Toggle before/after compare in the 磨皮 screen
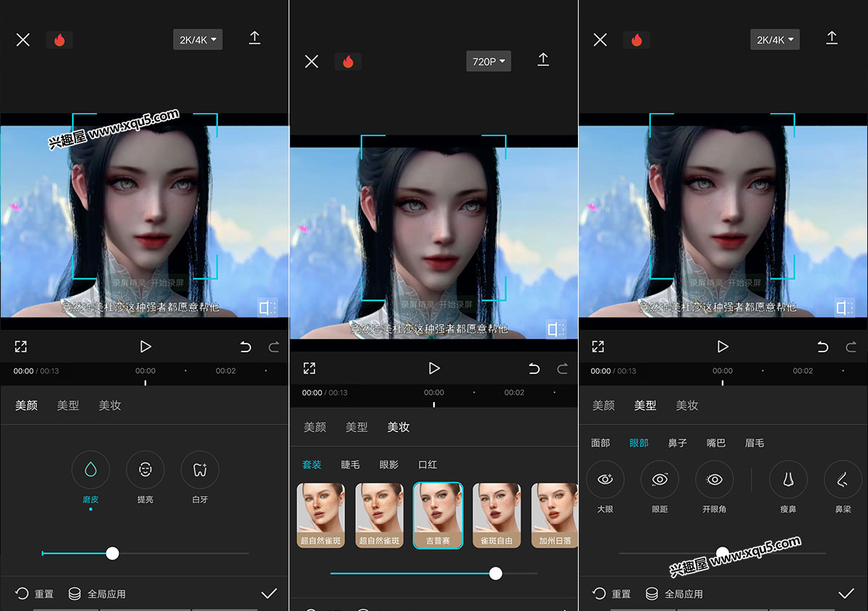The image size is (868, 611). click(267, 308)
